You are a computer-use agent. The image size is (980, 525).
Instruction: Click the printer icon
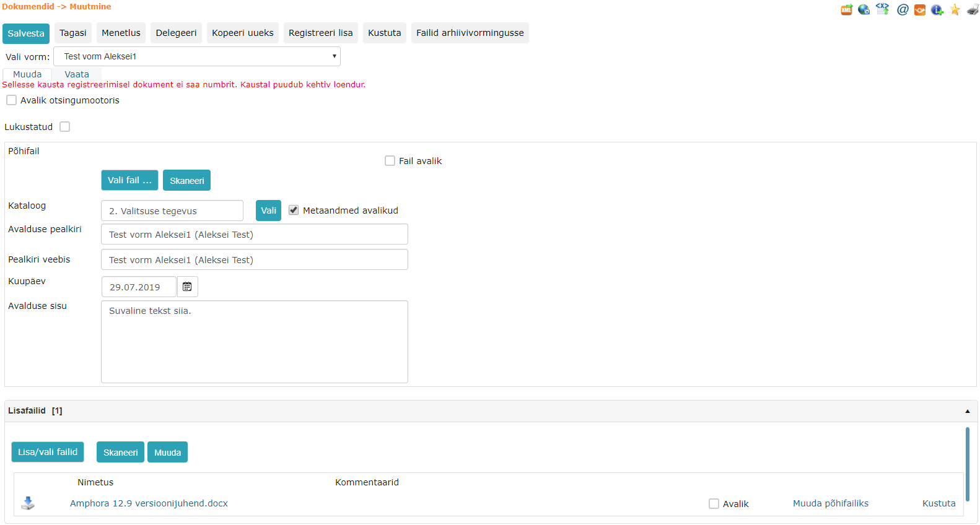(x=973, y=9)
